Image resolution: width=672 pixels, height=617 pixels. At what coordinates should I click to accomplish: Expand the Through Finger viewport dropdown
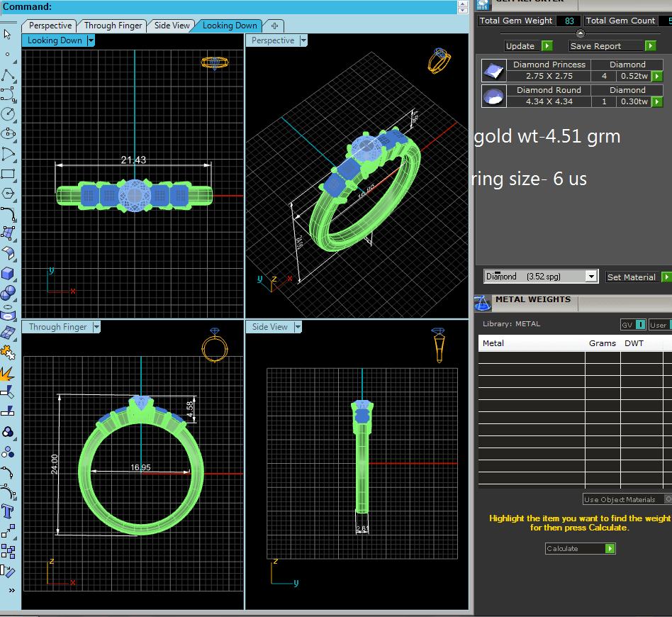tap(96, 327)
